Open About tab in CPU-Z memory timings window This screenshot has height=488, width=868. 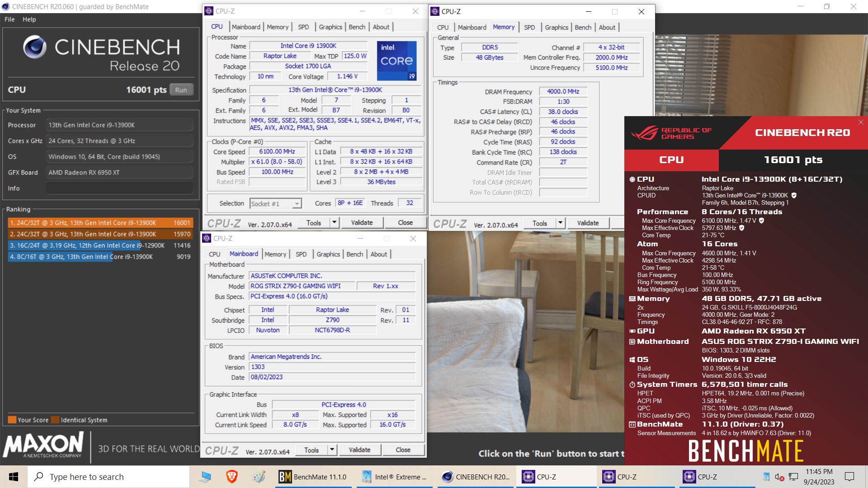pyautogui.click(x=607, y=28)
